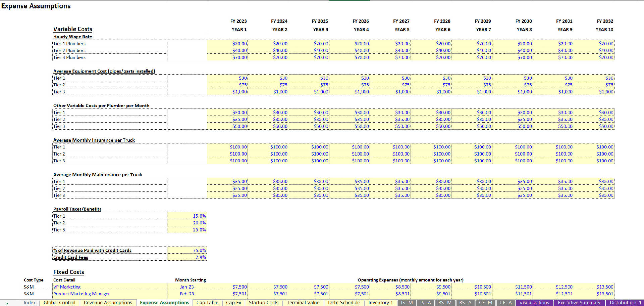Click the FY 2027 column header

(x=401, y=21)
